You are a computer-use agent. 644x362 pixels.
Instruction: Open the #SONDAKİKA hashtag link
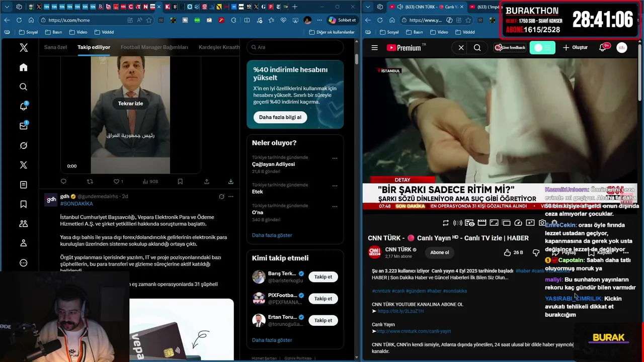pyautogui.click(x=76, y=204)
